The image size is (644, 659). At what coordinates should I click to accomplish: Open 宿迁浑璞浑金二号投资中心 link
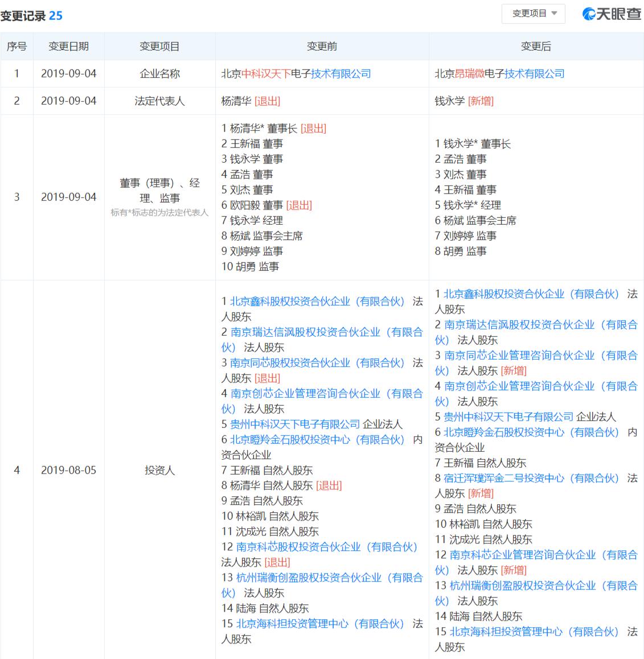531,478
